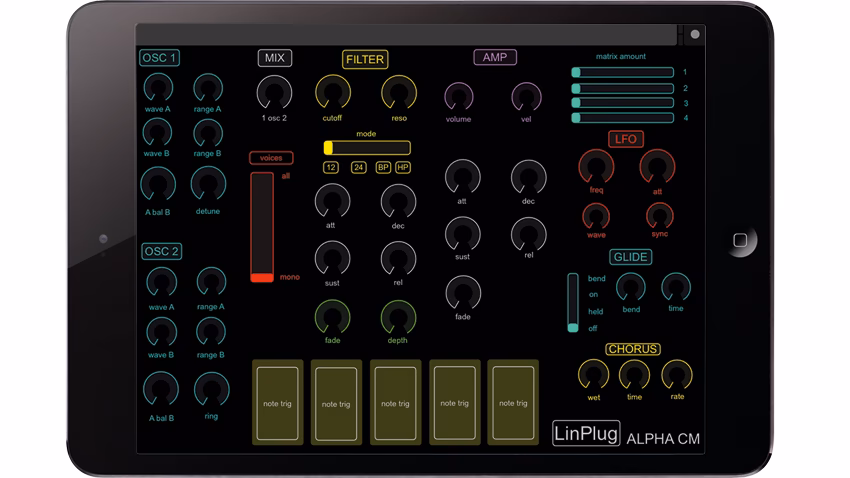This screenshot has height=478, width=850.
Task: Click the glide bend mode slider
Action: tap(573, 301)
